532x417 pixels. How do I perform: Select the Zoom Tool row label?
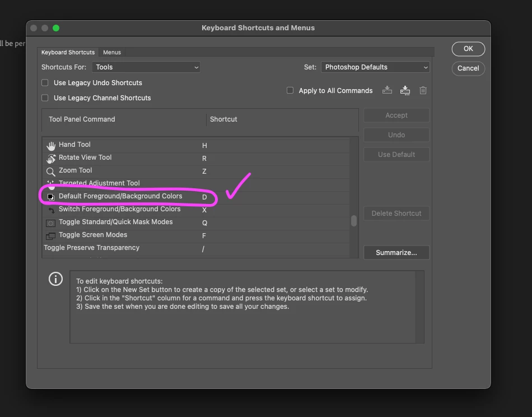pos(76,170)
